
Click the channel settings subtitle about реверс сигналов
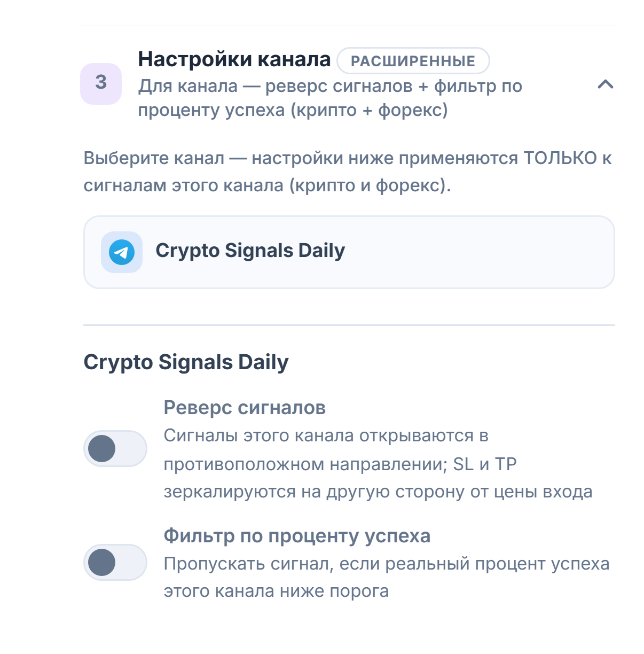click(330, 98)
